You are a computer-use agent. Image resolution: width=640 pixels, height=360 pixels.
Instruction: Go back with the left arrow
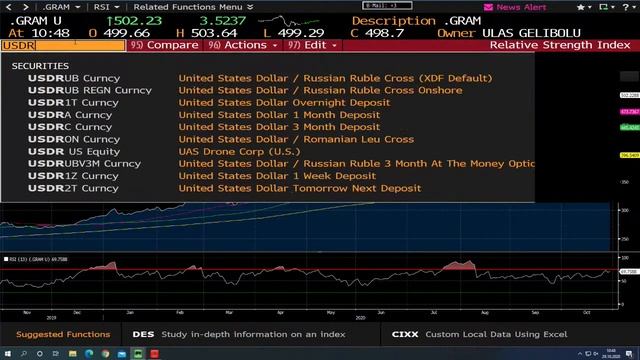[9, 7]
